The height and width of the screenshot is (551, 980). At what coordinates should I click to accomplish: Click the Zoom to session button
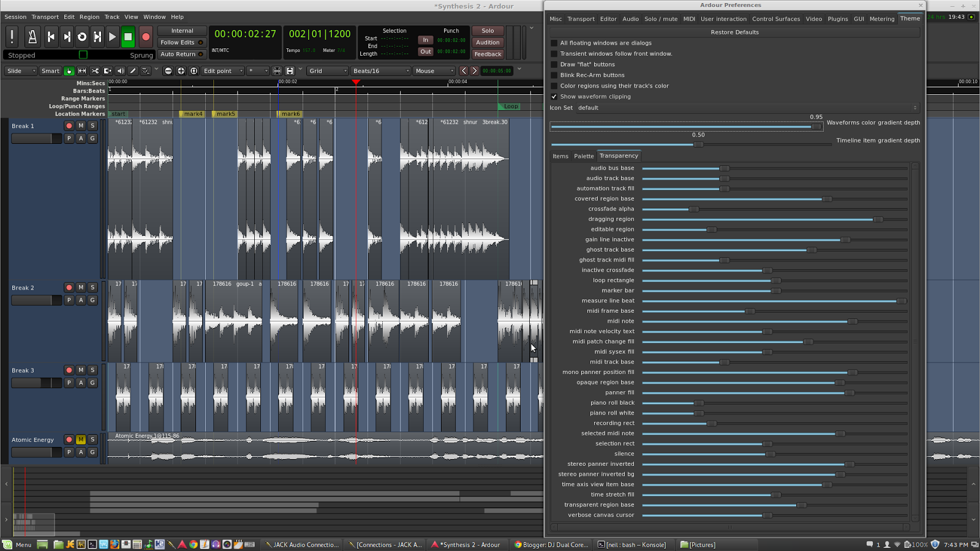(x=194, y=71)
